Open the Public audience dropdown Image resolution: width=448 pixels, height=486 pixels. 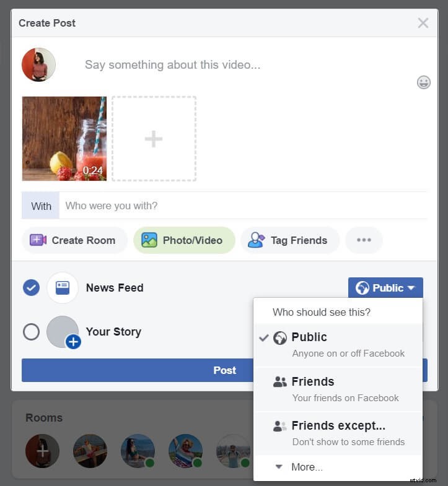[x=385, y=288]
